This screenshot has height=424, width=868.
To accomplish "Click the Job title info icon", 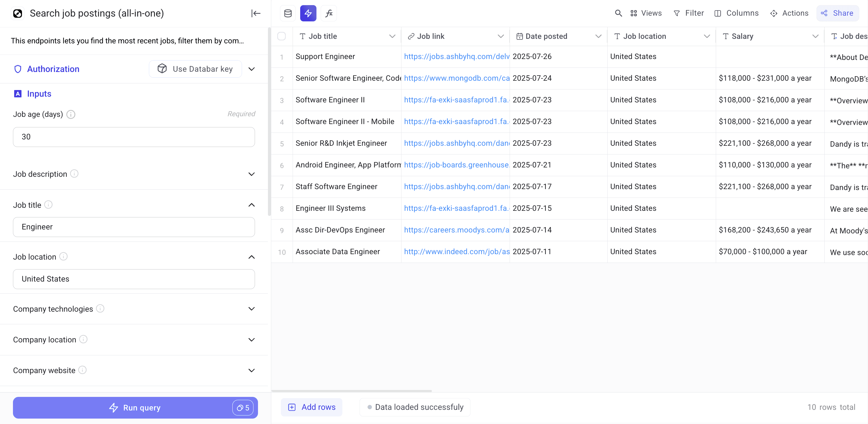I will tap(49, 205).
